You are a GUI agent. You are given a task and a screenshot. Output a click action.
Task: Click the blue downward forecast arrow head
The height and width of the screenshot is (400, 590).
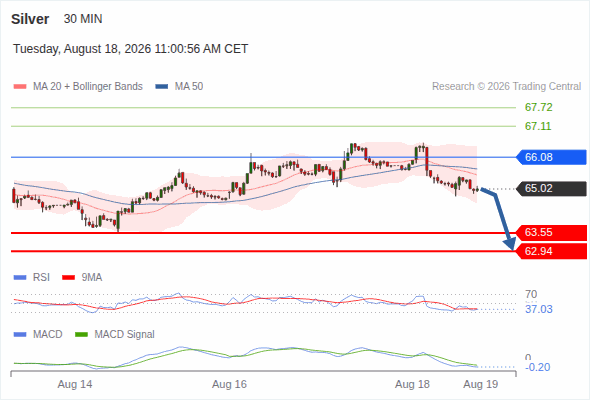(510, 244)
